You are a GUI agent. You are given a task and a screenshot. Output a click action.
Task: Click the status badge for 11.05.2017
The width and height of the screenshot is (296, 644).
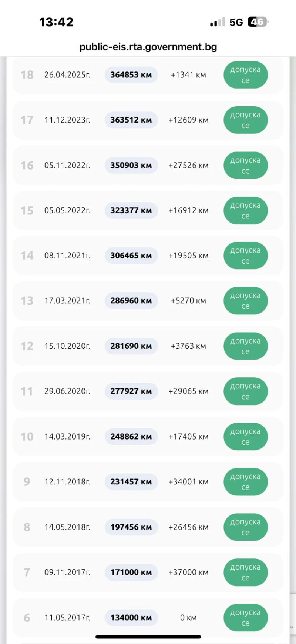[x=245, y=618]
